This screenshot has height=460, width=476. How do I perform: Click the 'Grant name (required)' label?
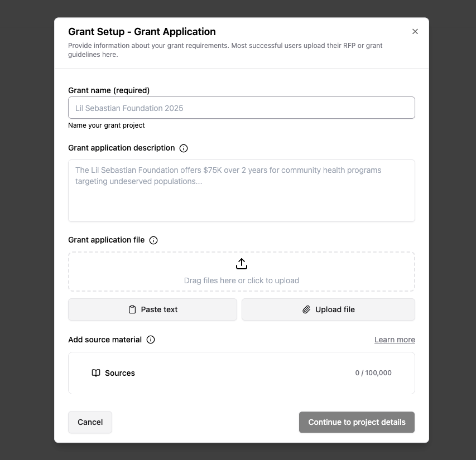pyautogui.click(x=109, y=90)
